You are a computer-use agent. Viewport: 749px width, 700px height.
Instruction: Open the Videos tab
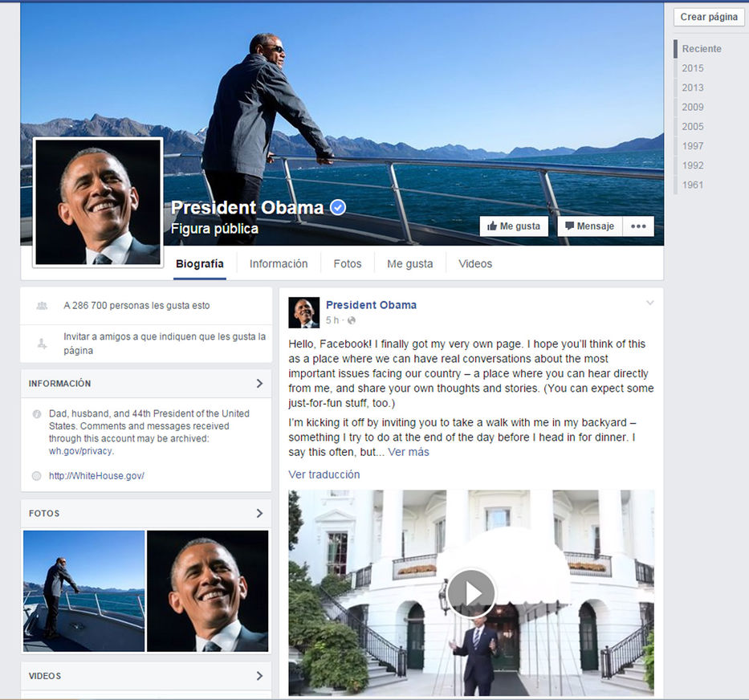point(475,263)
